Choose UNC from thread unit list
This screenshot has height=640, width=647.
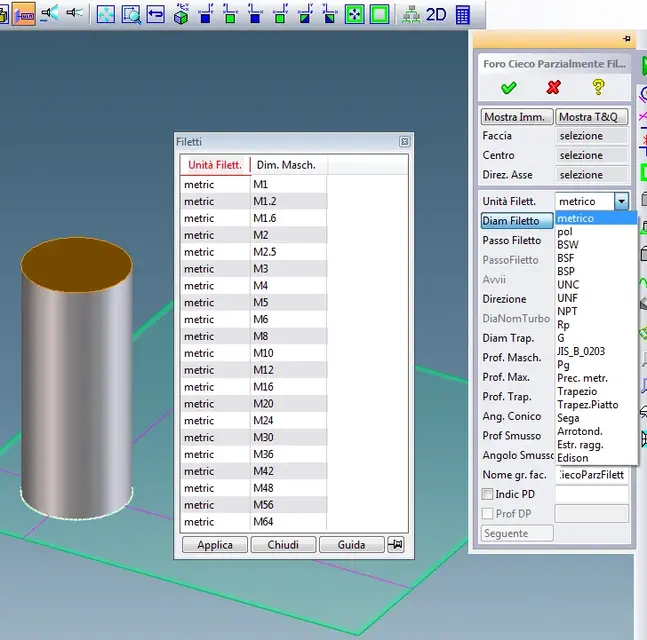(x=568, y=285)
